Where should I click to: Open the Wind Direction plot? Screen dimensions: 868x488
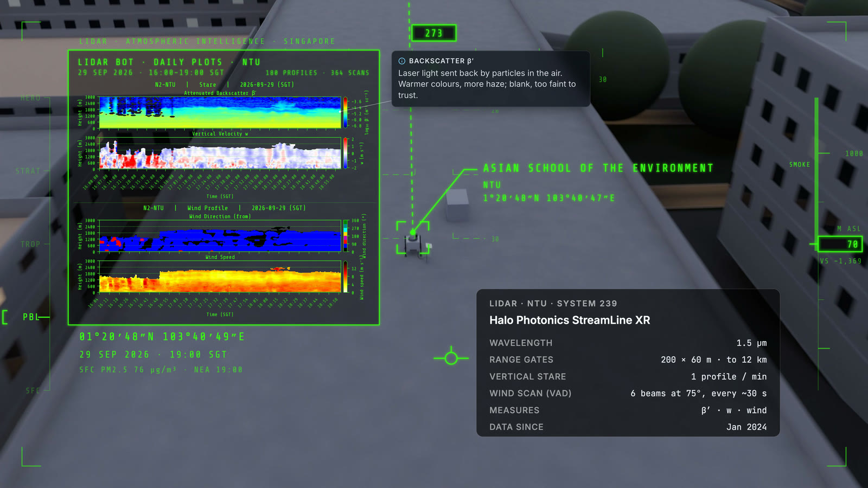click(220, 236)
